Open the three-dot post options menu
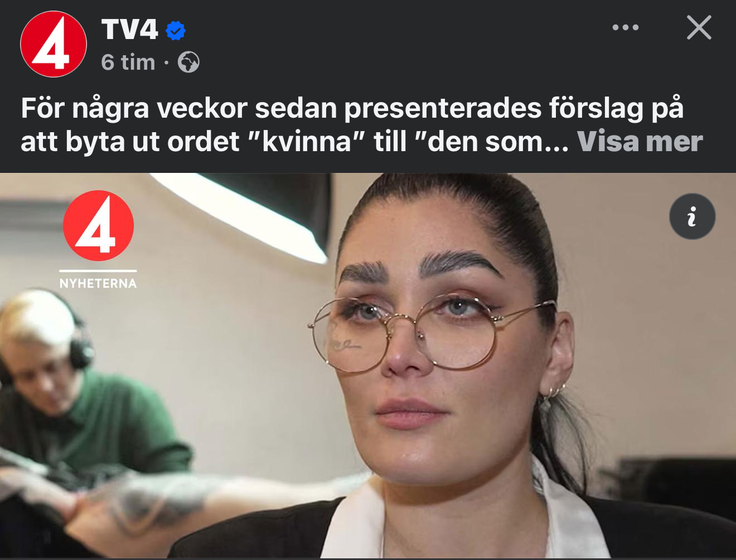This screenshot has width=736, height=560. coord(625,27)
